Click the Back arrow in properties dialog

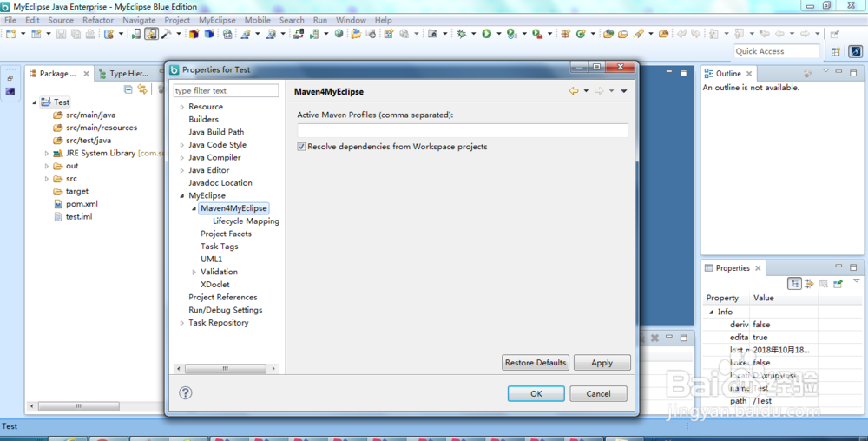[x=574, y=91]
